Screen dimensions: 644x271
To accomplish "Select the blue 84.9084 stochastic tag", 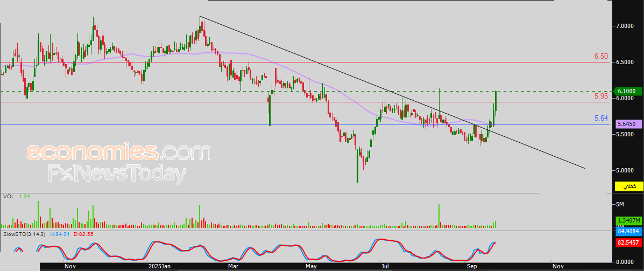I will point(629,232).
